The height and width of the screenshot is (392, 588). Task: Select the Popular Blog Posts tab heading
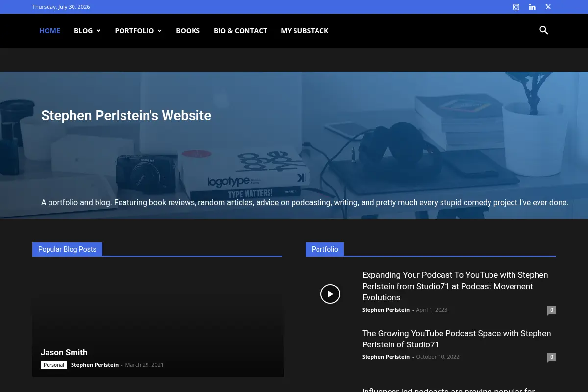pos(67,249)
